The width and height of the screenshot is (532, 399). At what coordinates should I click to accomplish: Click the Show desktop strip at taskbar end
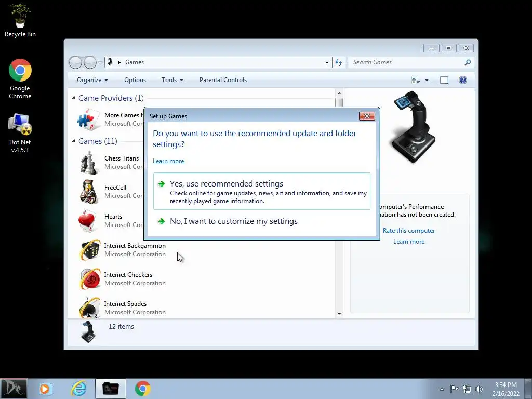(x=528, y=389)
